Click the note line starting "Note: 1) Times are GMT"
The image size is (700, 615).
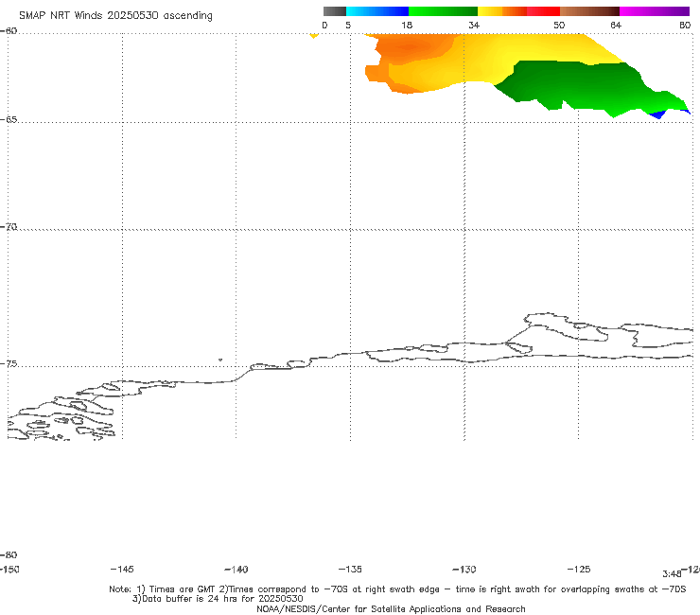pyautogui.click(x=397, y=589)
